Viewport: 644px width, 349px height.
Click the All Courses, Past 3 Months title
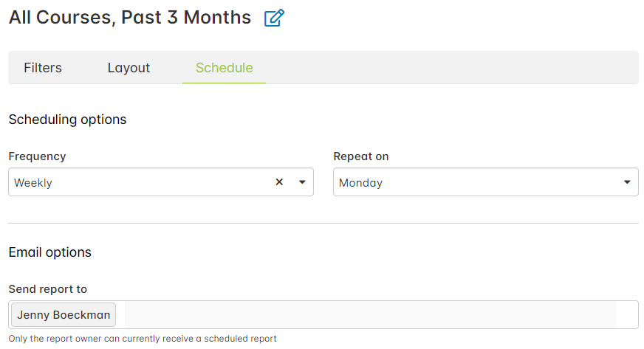(130, 18)
